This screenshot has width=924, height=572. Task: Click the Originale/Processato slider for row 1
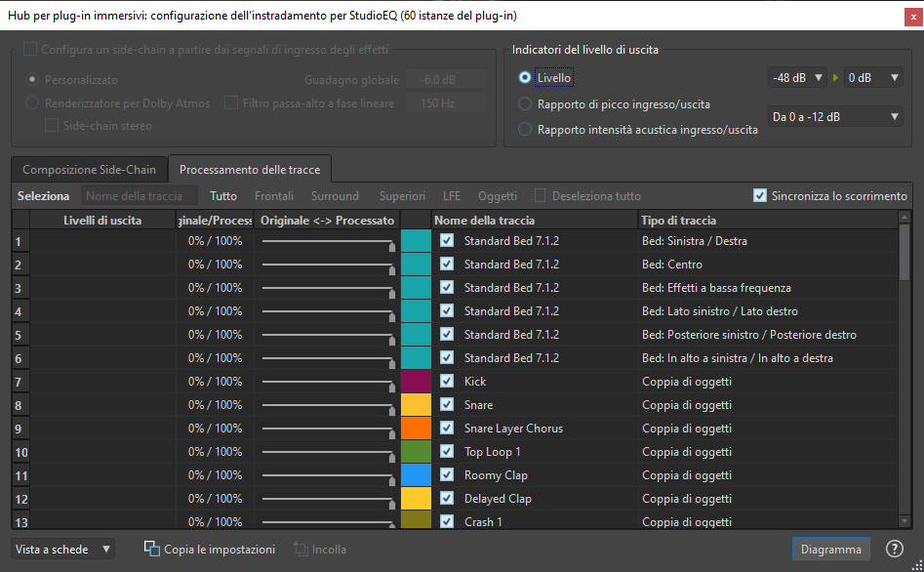point(327,241)
